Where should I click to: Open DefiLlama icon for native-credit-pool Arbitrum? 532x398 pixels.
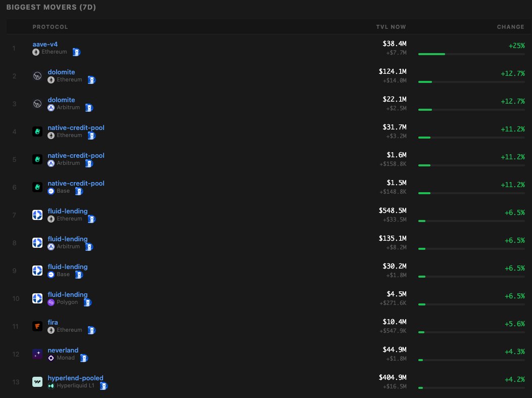click(89, 163)
